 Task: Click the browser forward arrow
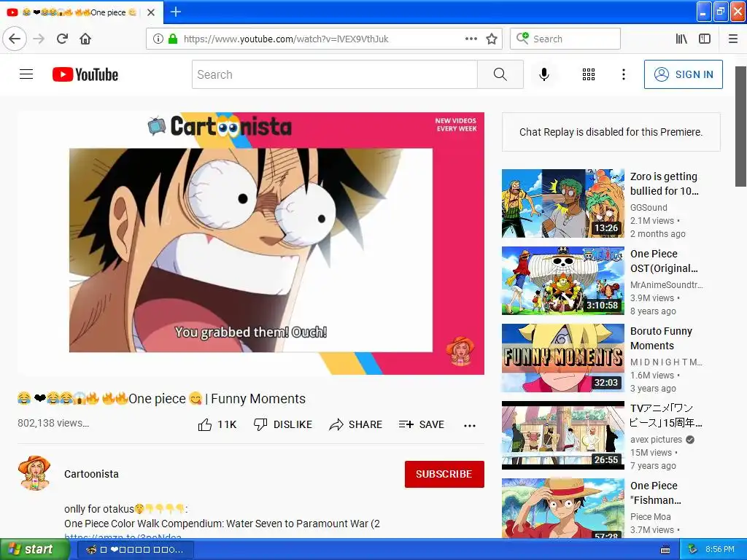[x=39, y=39]
